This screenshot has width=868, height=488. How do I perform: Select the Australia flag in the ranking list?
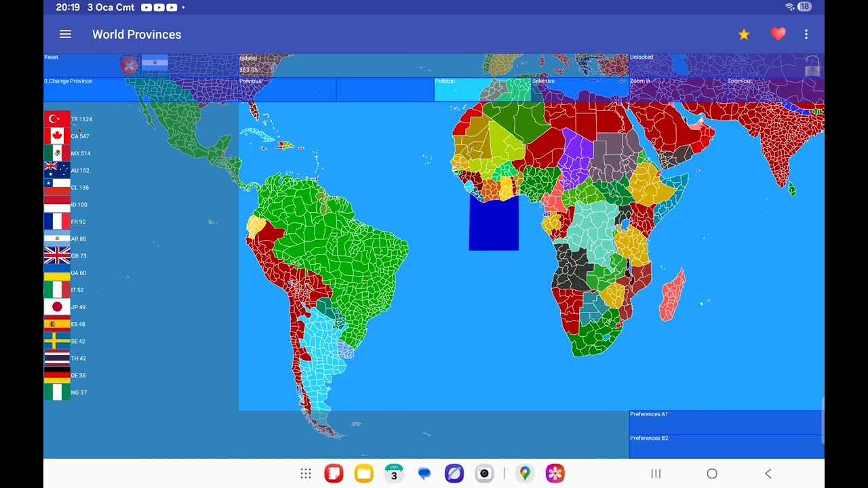57,170
